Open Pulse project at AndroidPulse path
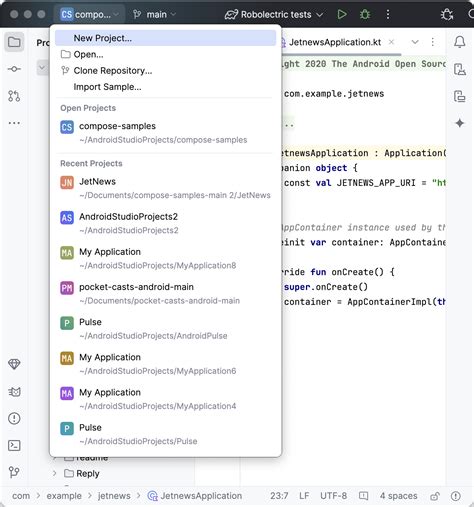 point(165,328)
